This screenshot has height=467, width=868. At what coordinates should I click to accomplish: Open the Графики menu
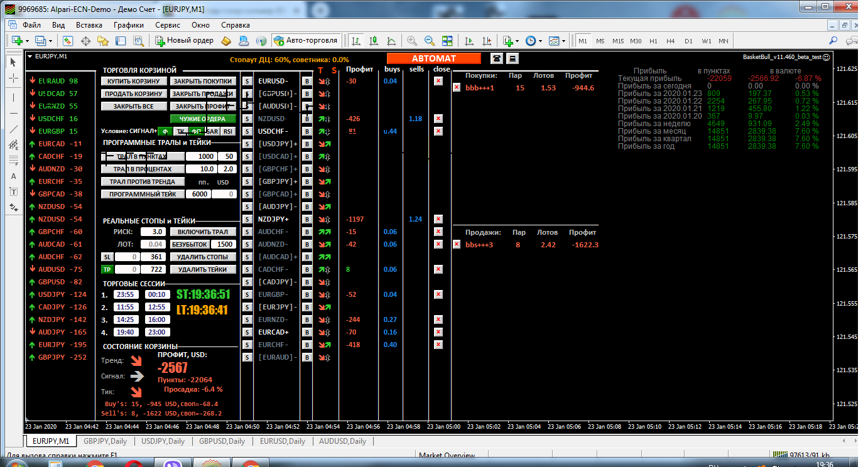(x=129, y=25)
